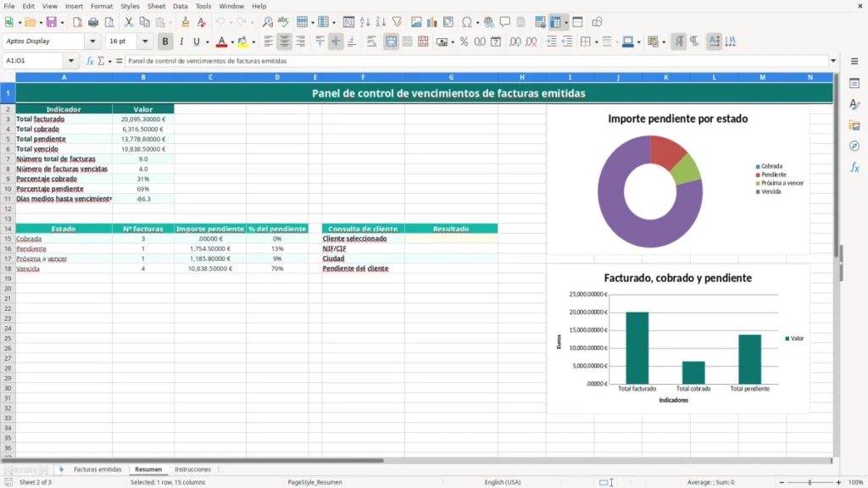Screen dimensions: 868x488
Task: Insert a special character omega icon
Action: pos(467,22)
